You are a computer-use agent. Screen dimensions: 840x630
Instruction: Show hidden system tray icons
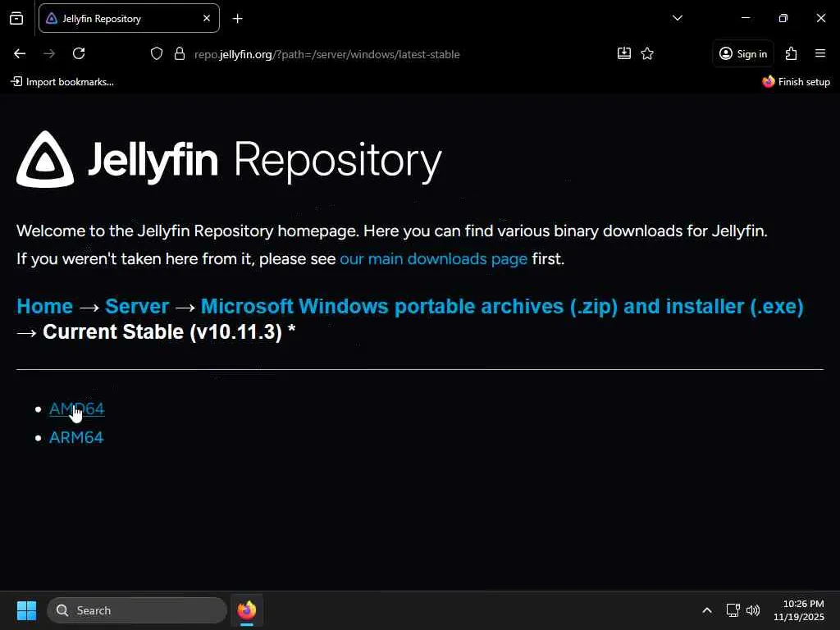pyautogui.click(x=707, y=610)
